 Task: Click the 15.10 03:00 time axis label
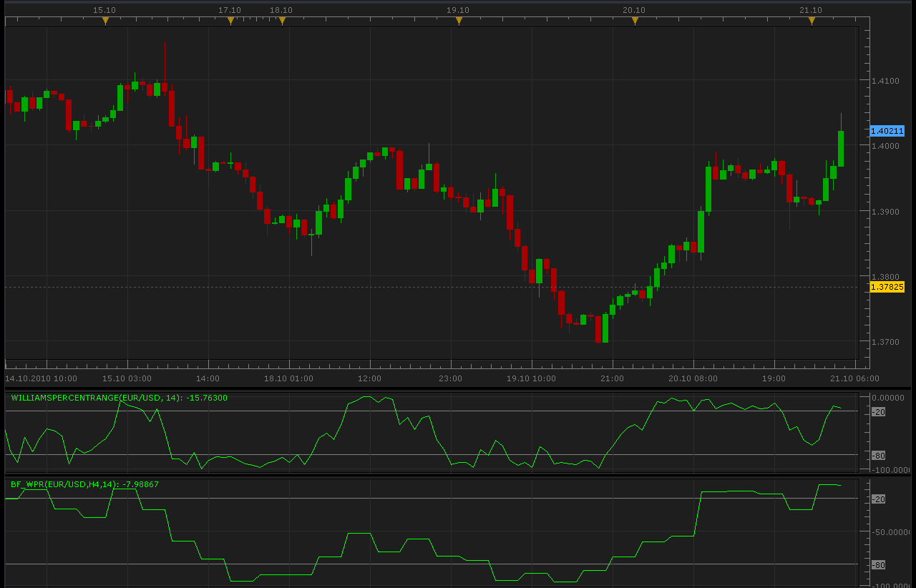pyautogui.click(x=127, y=378)
